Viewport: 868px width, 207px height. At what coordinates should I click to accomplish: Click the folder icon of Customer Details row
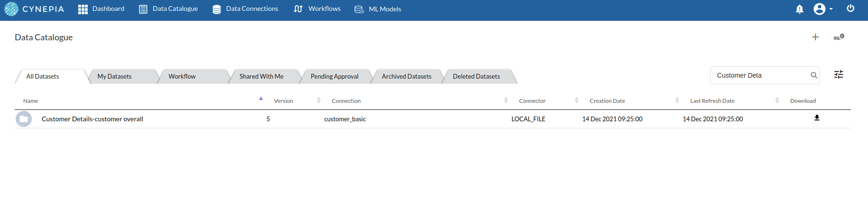coord(24,119)
